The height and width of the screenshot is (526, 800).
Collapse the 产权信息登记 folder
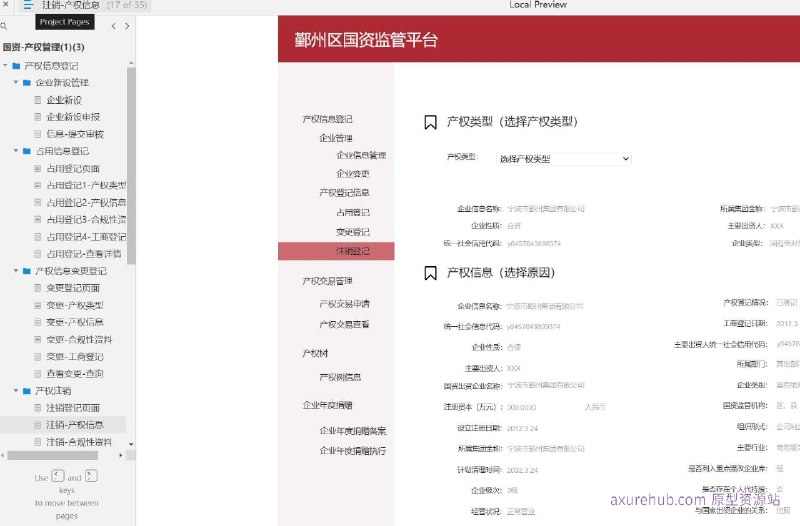5,65
